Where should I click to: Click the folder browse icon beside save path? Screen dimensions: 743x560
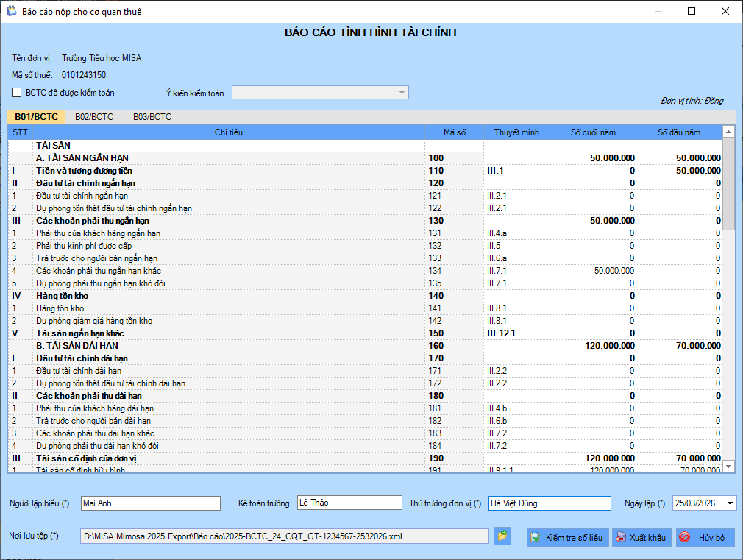tap(502, 536)
